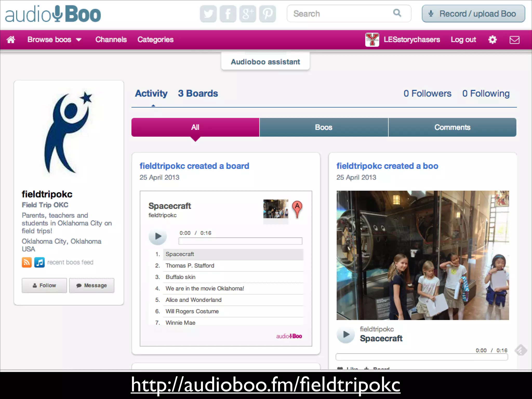Viewport: 532px width, 399px height.
Task: Click the Spacecraft boo title
Action: click(x=381, y=338)
